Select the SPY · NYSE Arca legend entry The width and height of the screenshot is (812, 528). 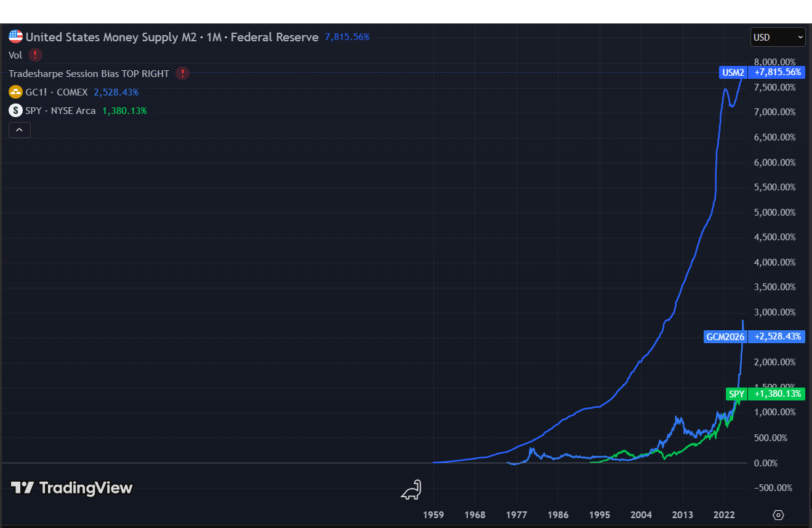(x=60, y=110)
